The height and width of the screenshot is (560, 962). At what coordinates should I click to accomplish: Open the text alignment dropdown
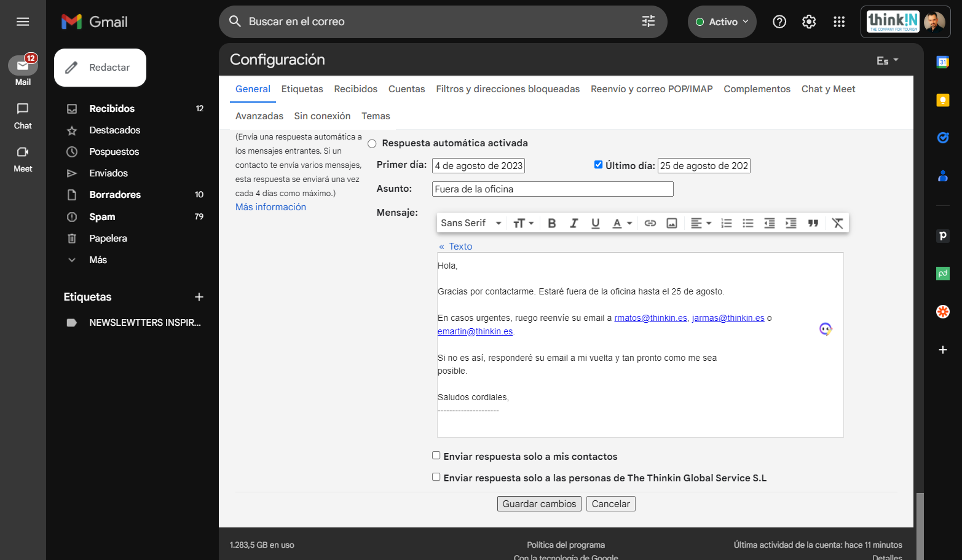[x=700, y=223]
